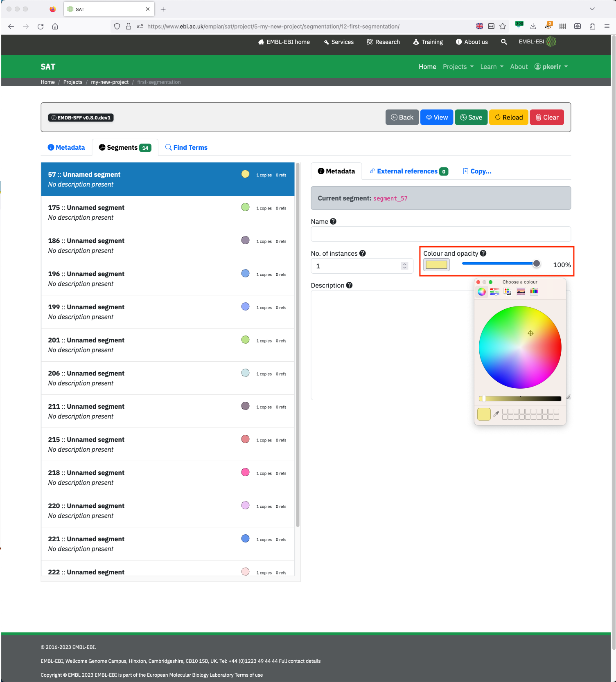Open EMBL-EBI home link

tap(284, 42)
